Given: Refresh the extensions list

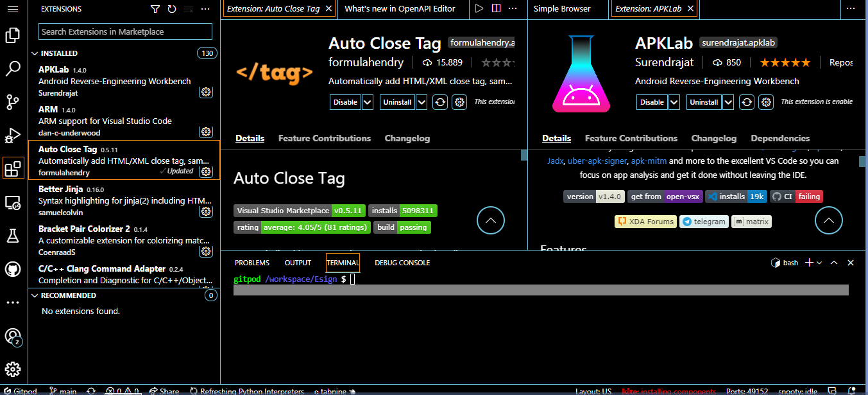Looking at the screenshot, I should click(x=172, y=9).
